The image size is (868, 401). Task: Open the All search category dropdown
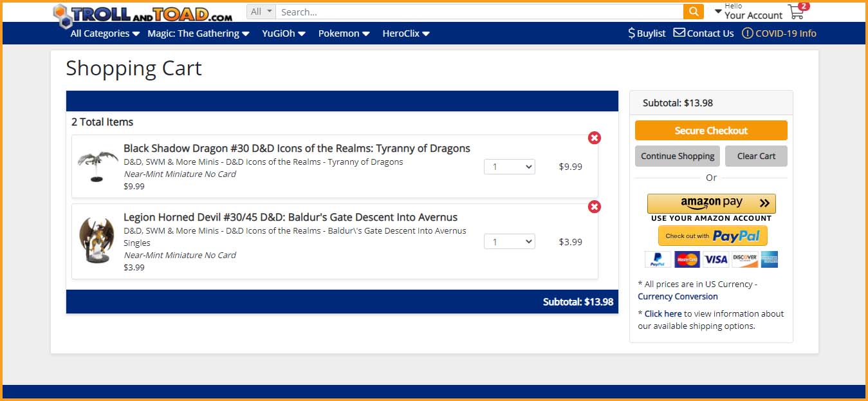tap(261, 12)
